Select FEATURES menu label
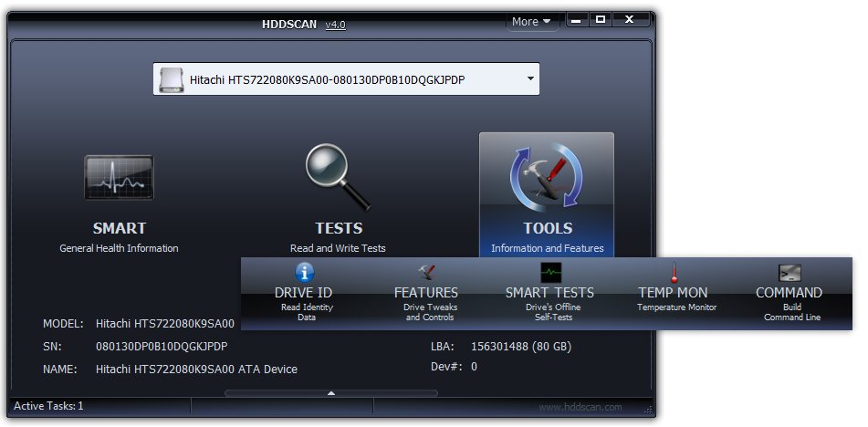 tap(426, 293)
